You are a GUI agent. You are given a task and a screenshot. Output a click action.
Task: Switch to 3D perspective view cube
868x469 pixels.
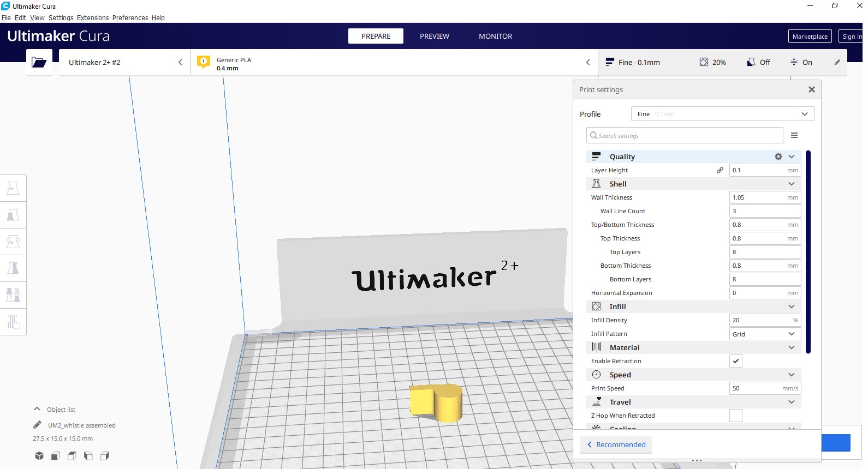(39, 456)
